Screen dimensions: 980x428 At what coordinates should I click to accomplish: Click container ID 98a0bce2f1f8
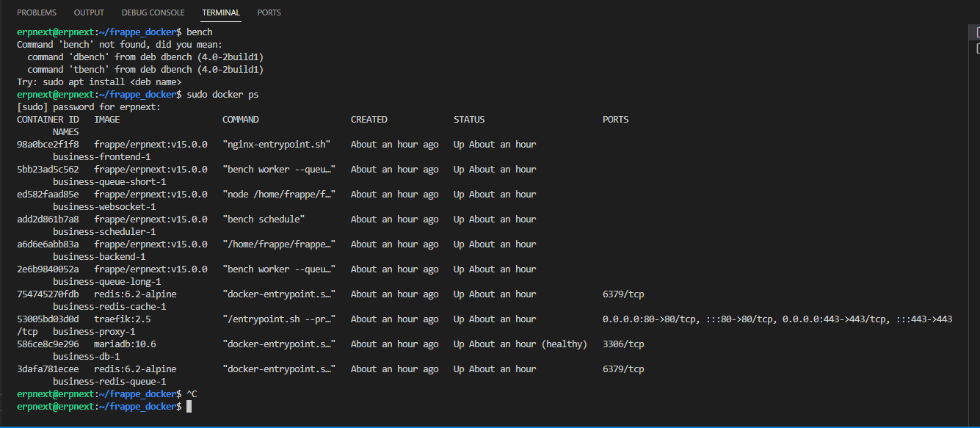click(x=48, y=145)
